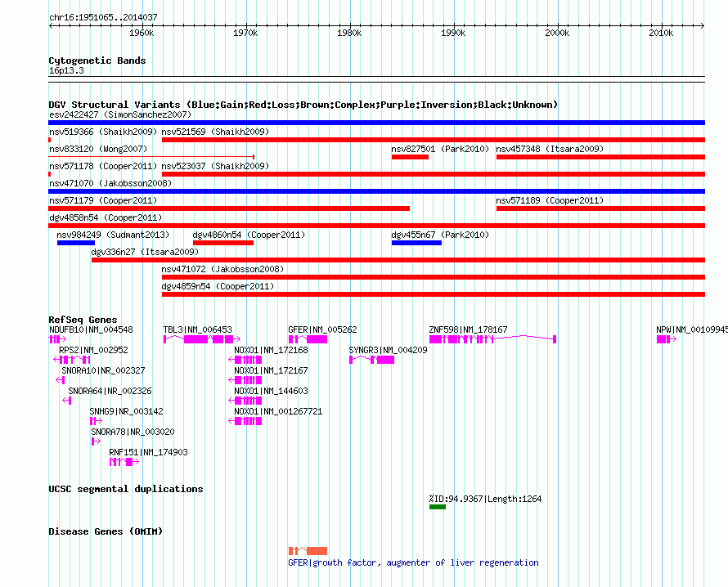Select the nsv521569 (Shaikh2009) variant bar

[434, 140]
